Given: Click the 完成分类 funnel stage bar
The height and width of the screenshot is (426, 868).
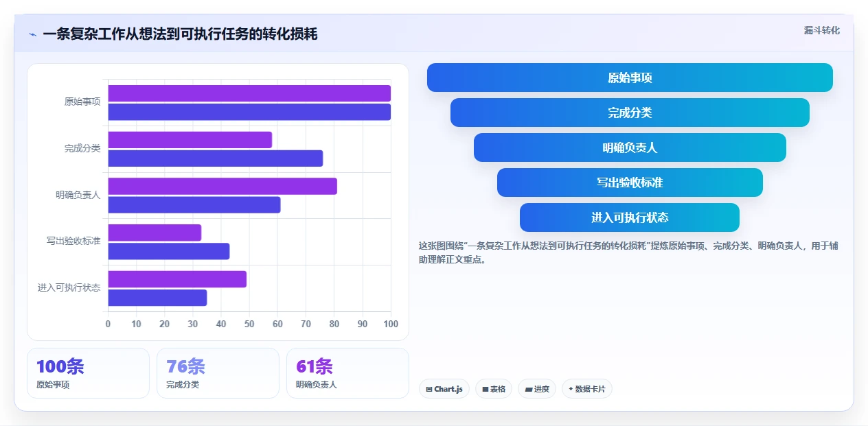Looking at the screenshot, I should click(630, 113).
